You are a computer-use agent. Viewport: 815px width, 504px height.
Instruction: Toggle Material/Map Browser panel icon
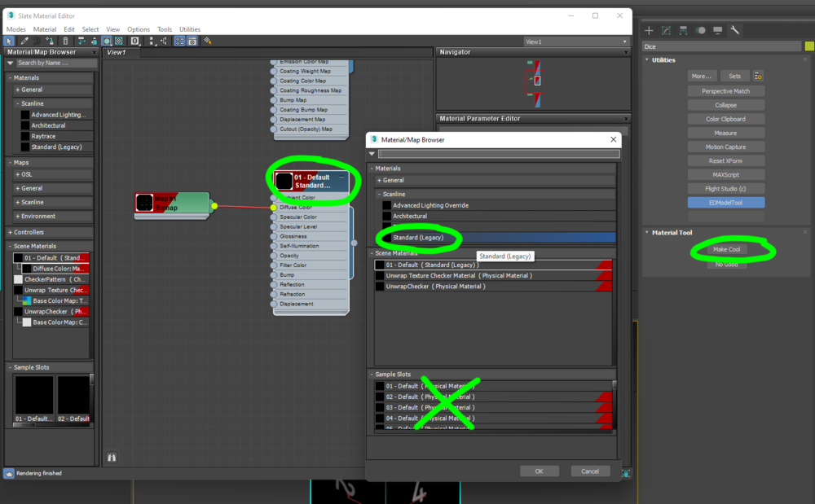(x=179, y=41)
